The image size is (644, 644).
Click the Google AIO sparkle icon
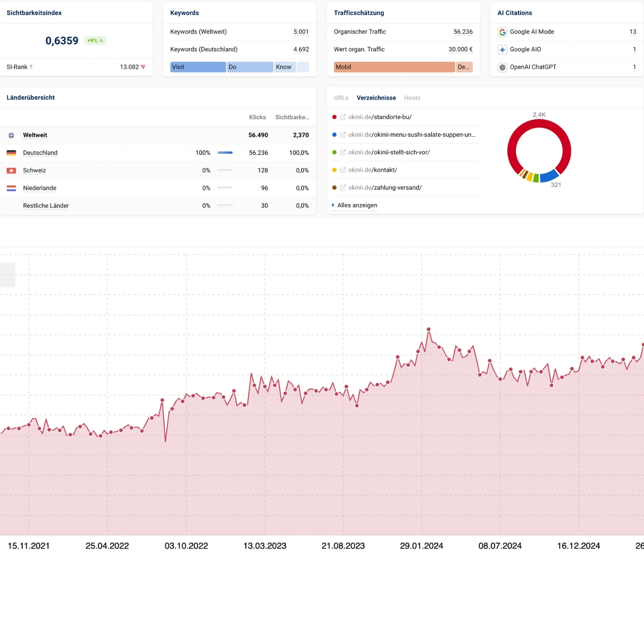[x=502, y=50]
